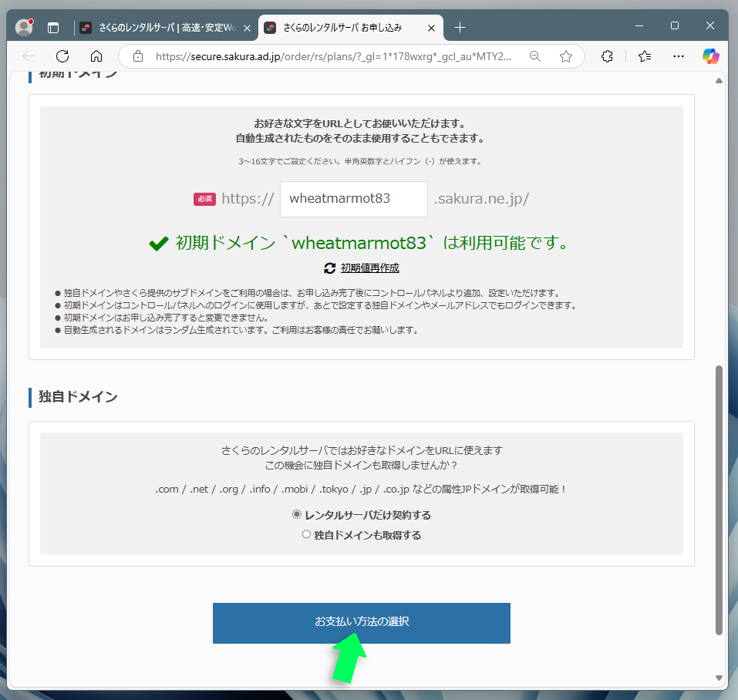The width and height of the screenshot is (738, 700).
Task: Open the Favorites list icon
Action: click(x=645, y=56)
